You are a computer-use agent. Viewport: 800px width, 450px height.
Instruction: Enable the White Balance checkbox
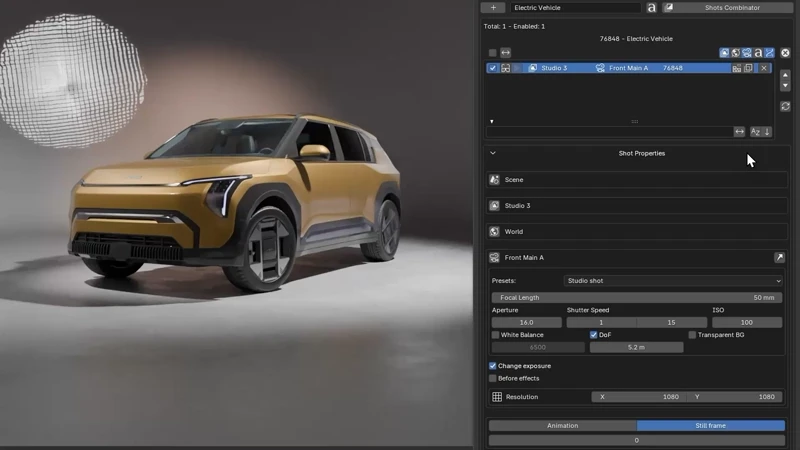pos(495,335)
